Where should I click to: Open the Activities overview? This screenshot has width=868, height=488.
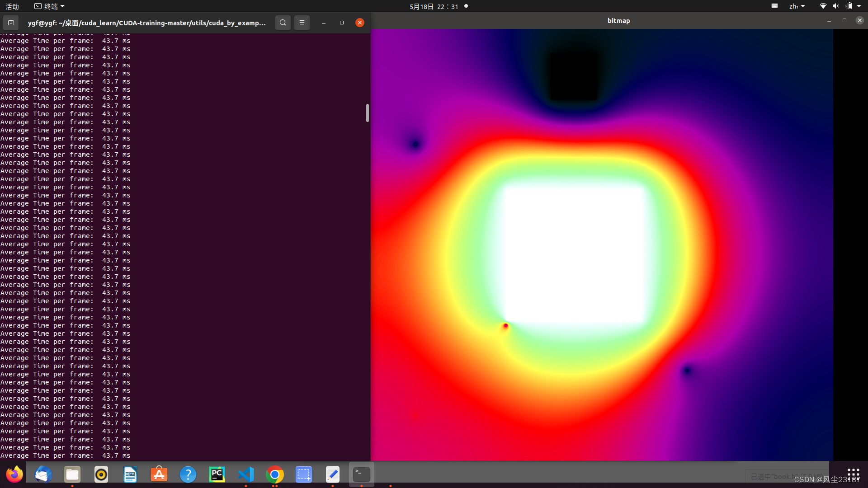12,6
